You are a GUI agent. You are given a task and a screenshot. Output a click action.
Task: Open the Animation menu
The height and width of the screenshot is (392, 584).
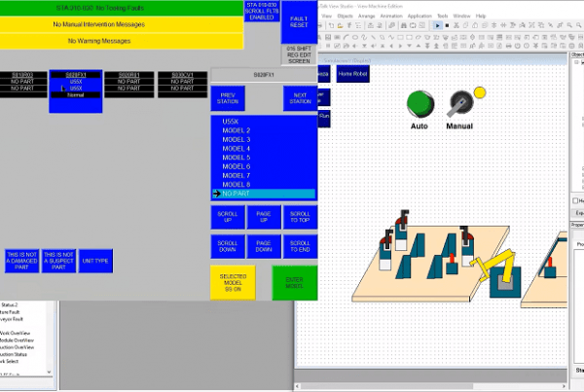(x=391, y=16)
